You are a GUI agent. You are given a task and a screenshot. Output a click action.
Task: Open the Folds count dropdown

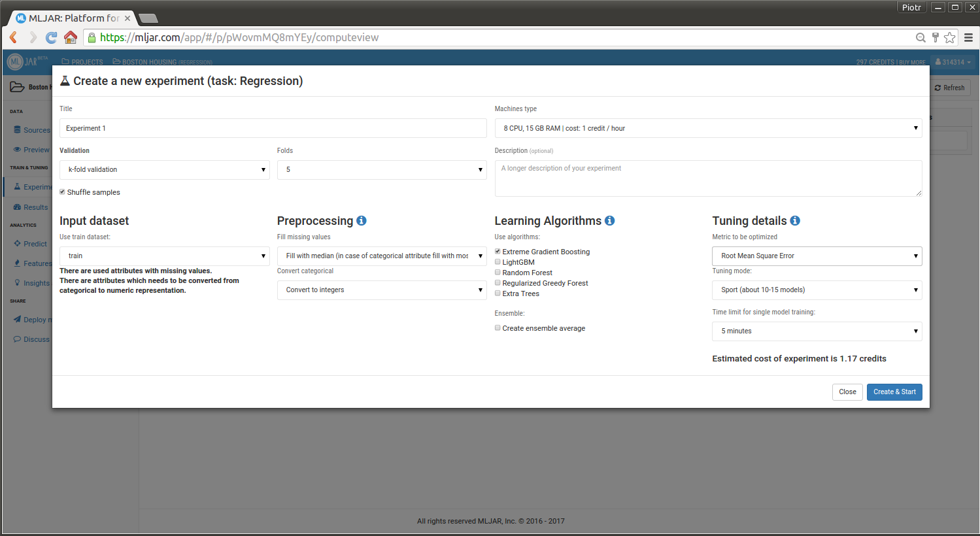382,170
